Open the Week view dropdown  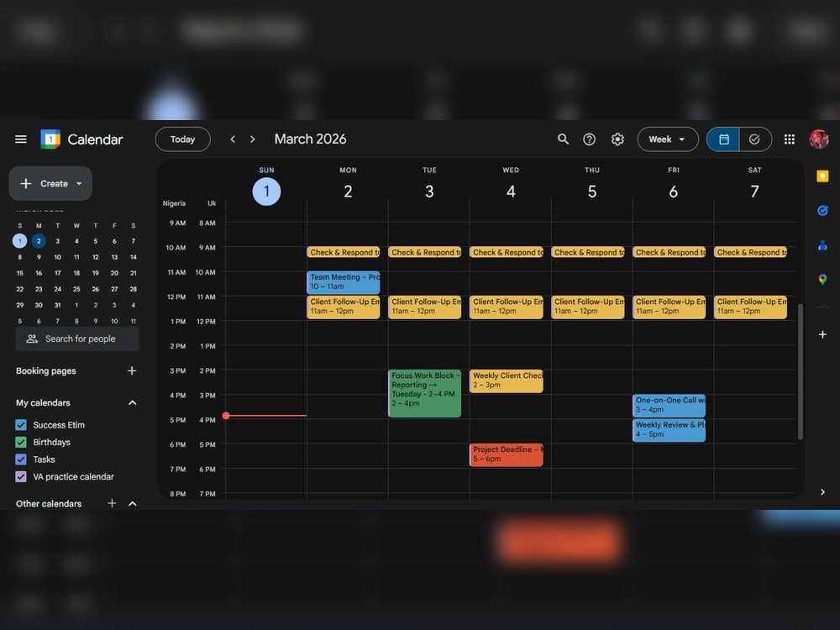tap(668, 139)
